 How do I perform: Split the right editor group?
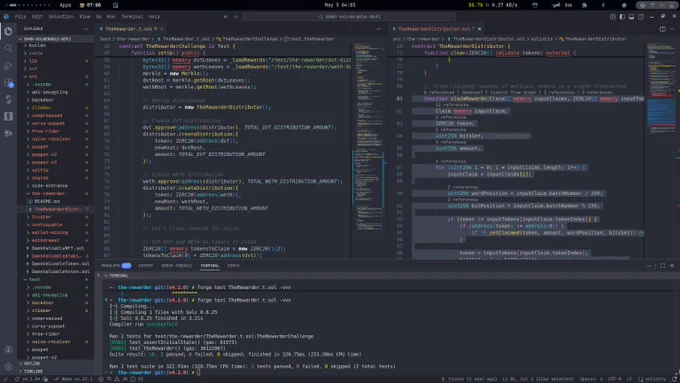click(663, 29)
